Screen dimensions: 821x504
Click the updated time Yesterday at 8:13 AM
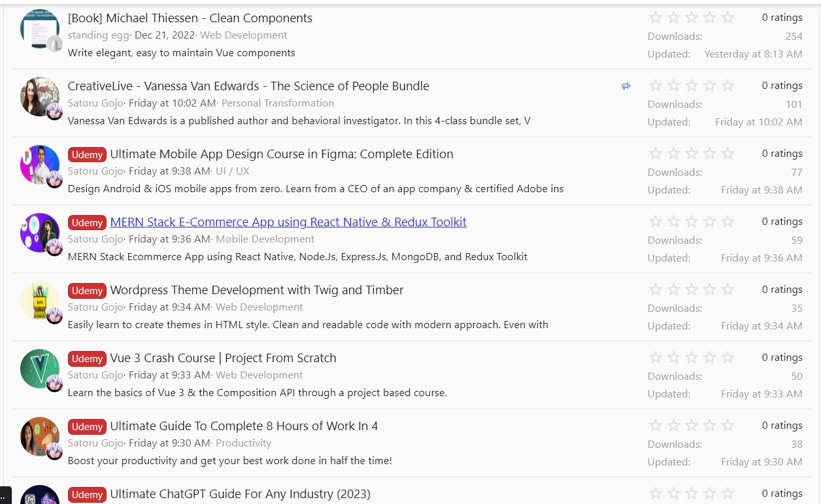coord(753,54)
